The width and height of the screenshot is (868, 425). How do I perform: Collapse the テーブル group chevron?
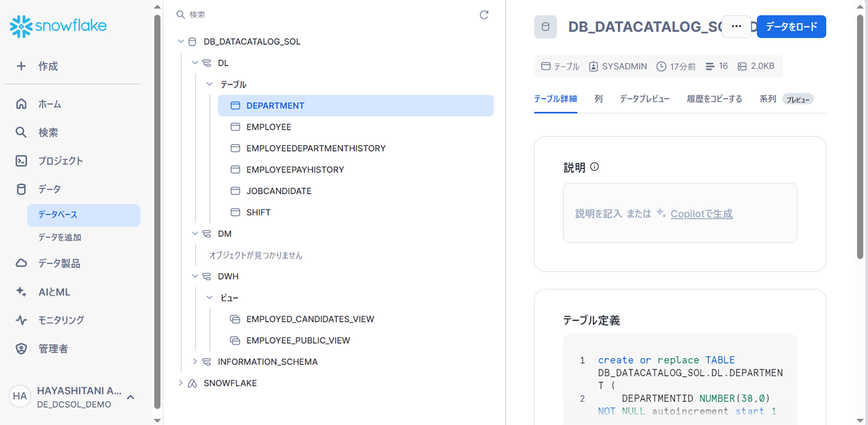(209, 84)
